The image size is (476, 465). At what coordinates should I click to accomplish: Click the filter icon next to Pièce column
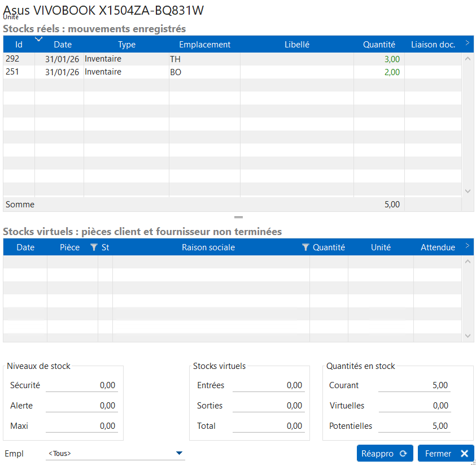(x=94, y=247)
